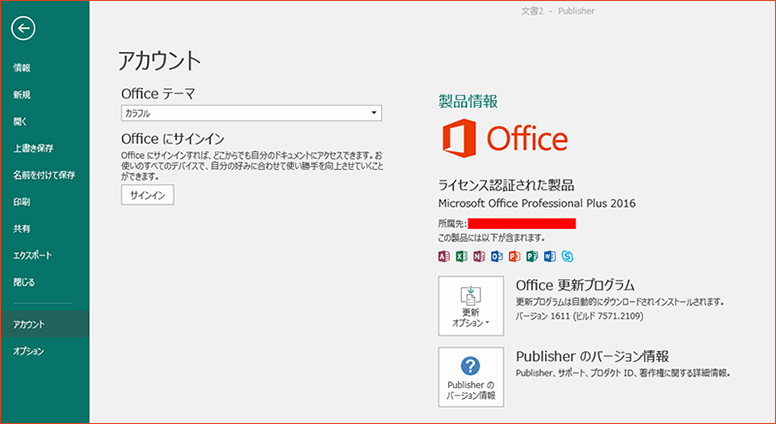Open the 更新オプション dropdown button
776x424 pixels.
pos(471,306)
